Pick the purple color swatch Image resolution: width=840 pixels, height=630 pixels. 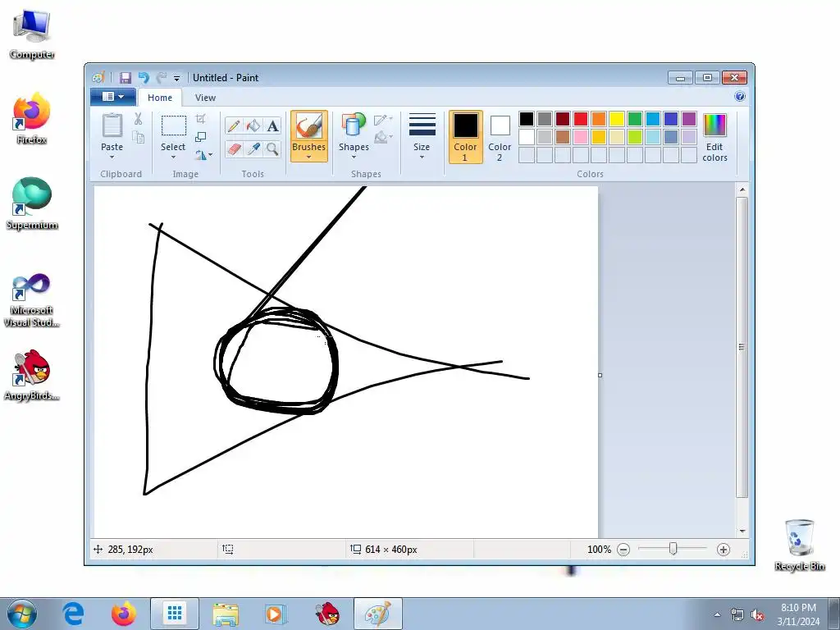[689, 118]
